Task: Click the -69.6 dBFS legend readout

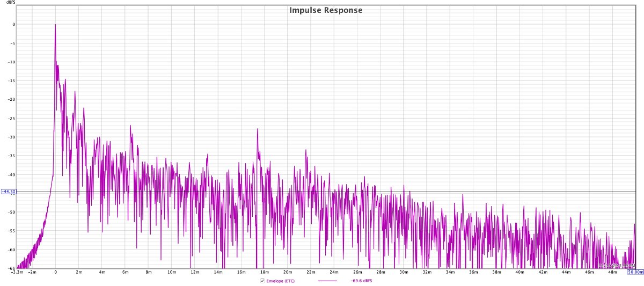Action: (x=362, y=281)
